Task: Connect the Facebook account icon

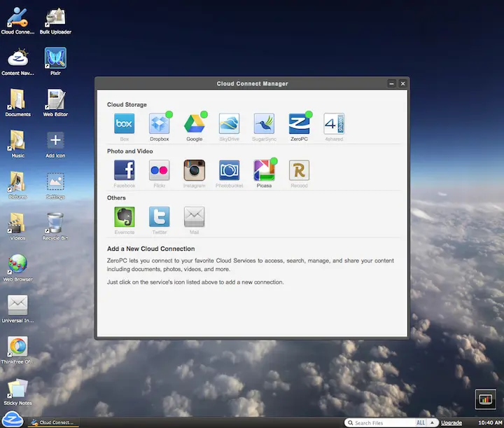Action: pyautogui.click(x=125, y=170)
